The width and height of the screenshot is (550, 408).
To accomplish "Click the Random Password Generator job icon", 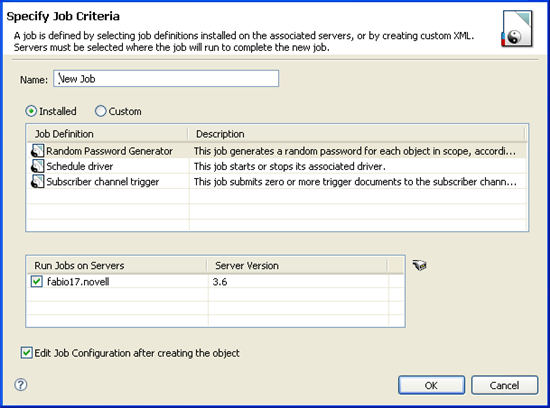I will [x=38, y=151].
